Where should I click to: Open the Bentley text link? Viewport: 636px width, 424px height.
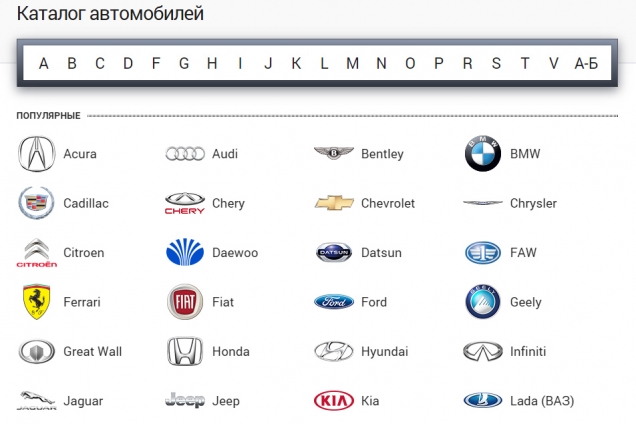[x=382, y=154]
